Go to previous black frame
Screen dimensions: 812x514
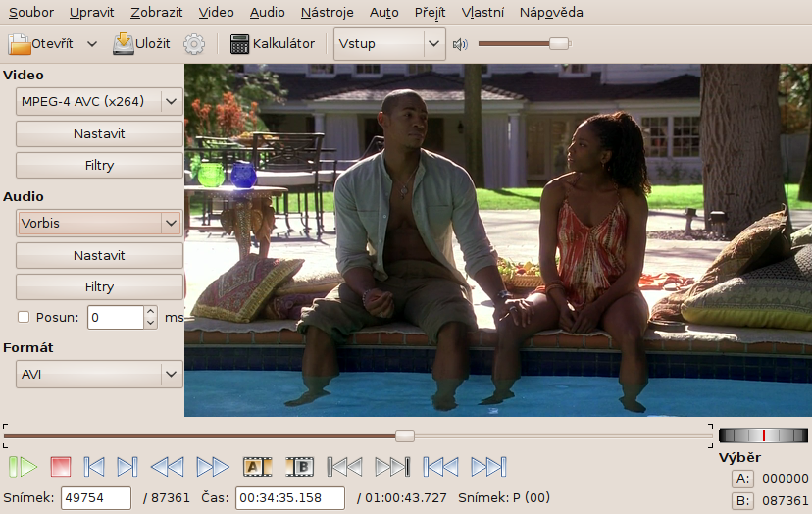pos(345,467)
